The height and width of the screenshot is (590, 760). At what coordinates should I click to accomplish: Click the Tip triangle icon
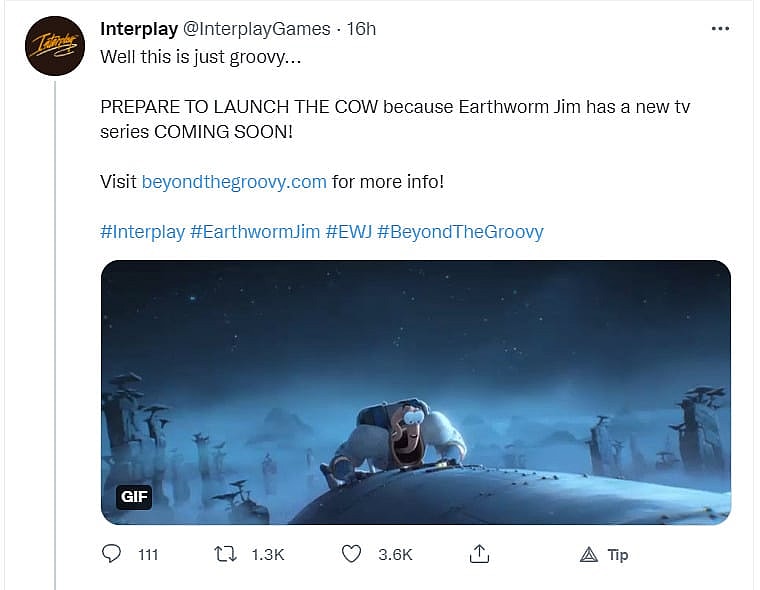point(589,555)
